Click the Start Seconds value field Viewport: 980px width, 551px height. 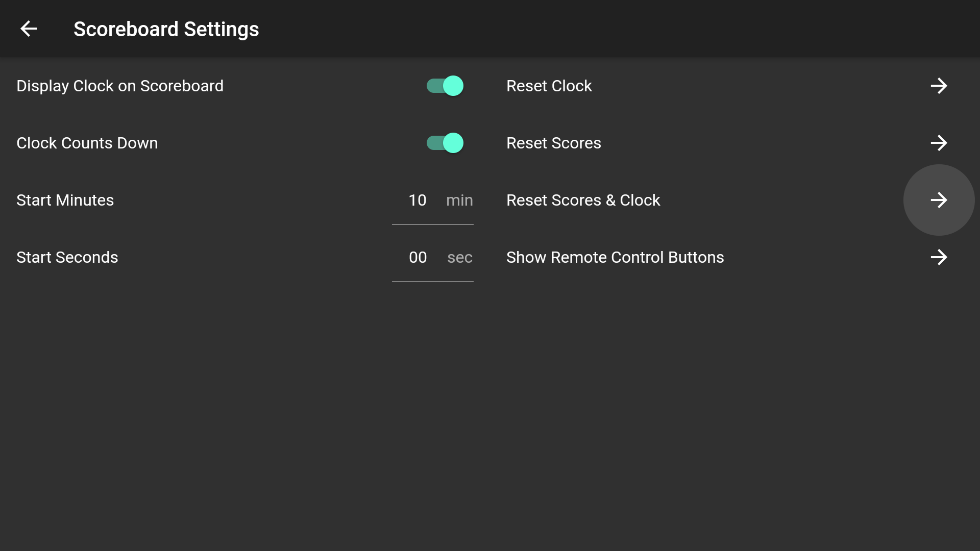pyautogui.click(x=418, y=257)
